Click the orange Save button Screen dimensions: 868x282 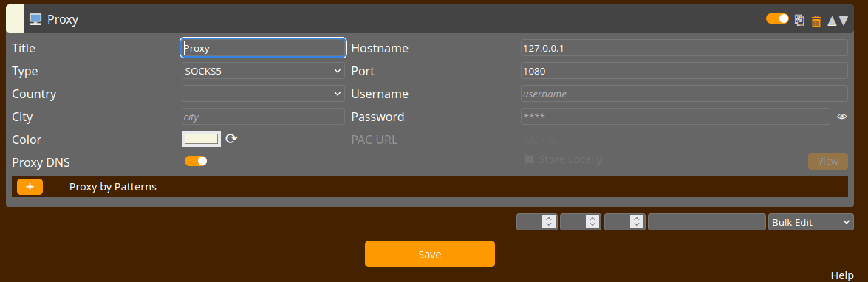(x=430, y=255)
